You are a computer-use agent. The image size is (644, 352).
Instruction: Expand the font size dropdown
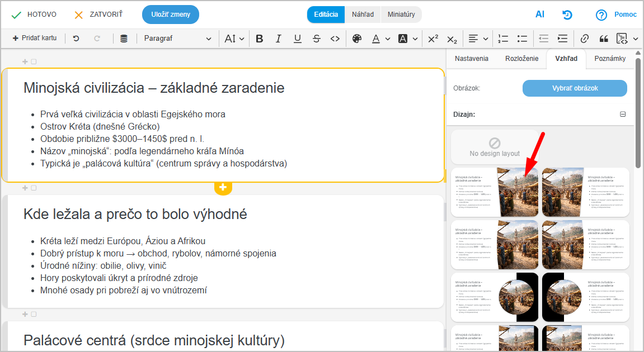[234, 39]
